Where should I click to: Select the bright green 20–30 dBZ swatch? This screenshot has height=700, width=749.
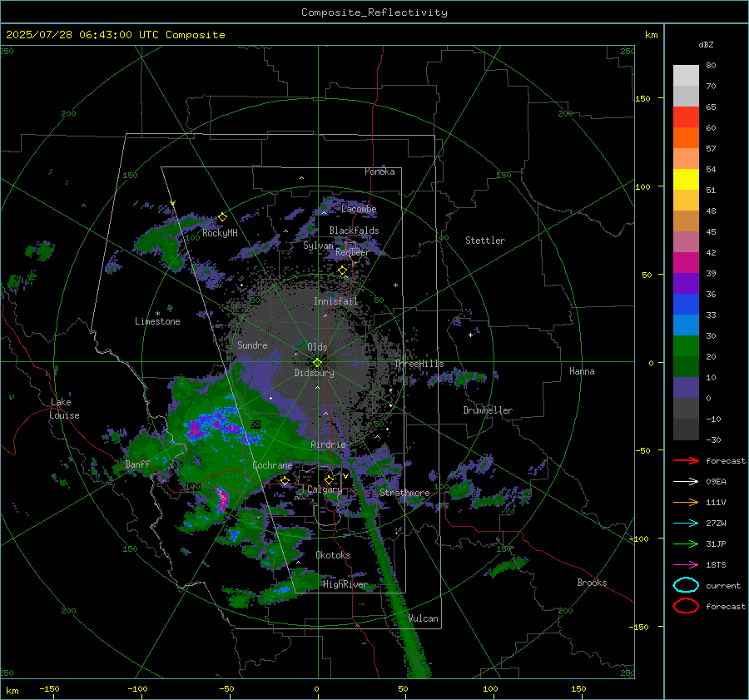[x=686, y=346]
